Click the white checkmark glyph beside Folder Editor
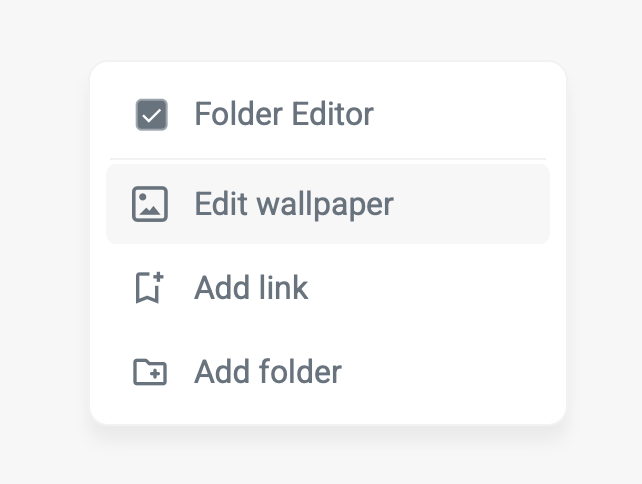 click(x=151, y=115)
